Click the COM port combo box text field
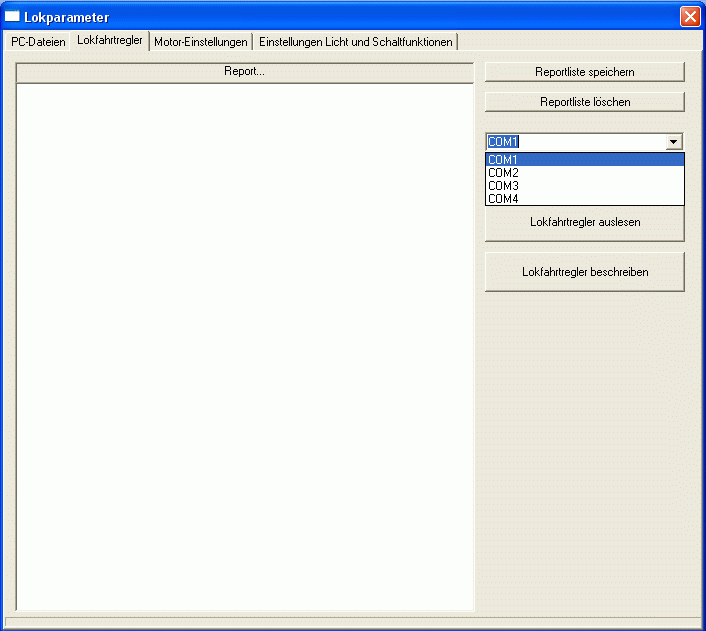The height and width of the screenshot is (631, 706). [575, 142]
